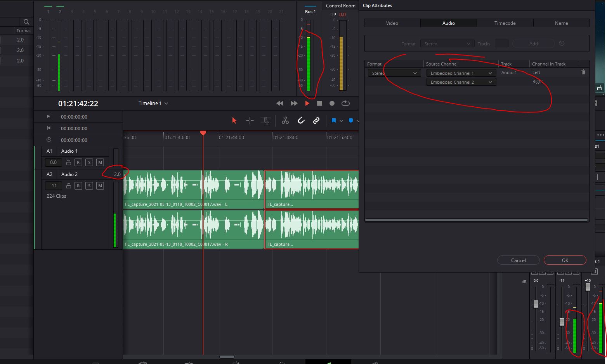This screenshot has height=364, width=607.
Task: Lock the Audio 2 track
Action: [68, 186]
